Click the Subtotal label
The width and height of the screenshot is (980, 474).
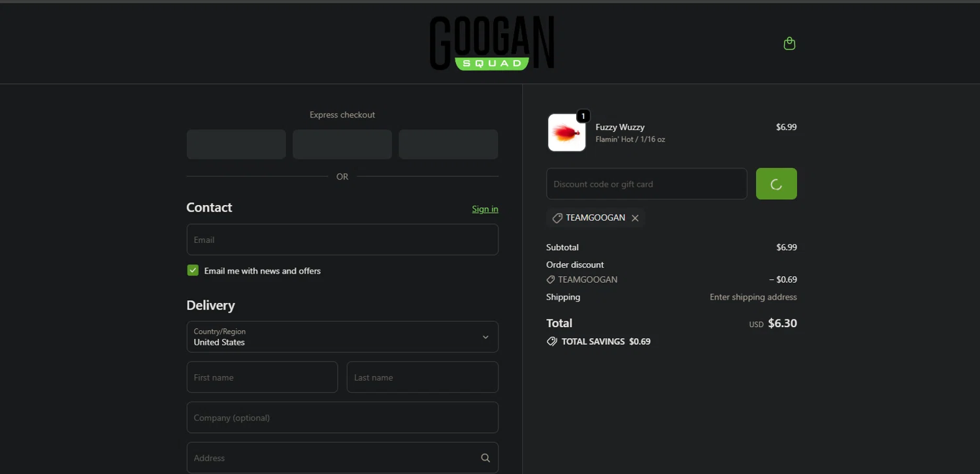563,247
